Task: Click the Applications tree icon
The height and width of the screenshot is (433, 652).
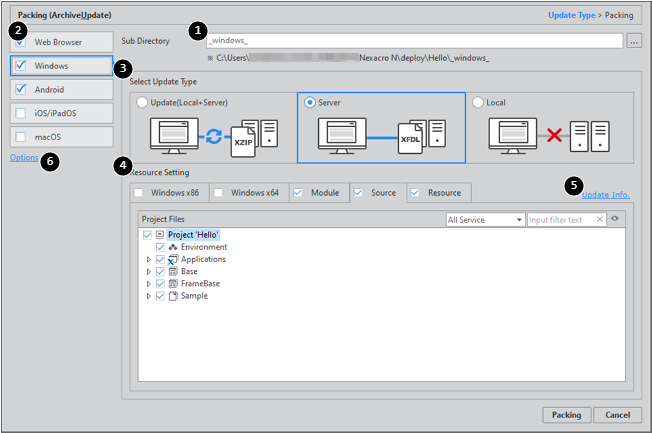Action: point(173,259)
